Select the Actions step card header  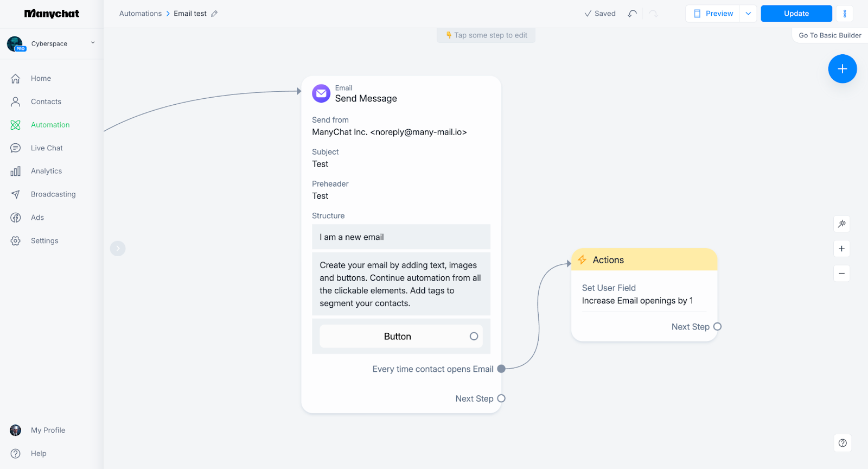[644, 260]
